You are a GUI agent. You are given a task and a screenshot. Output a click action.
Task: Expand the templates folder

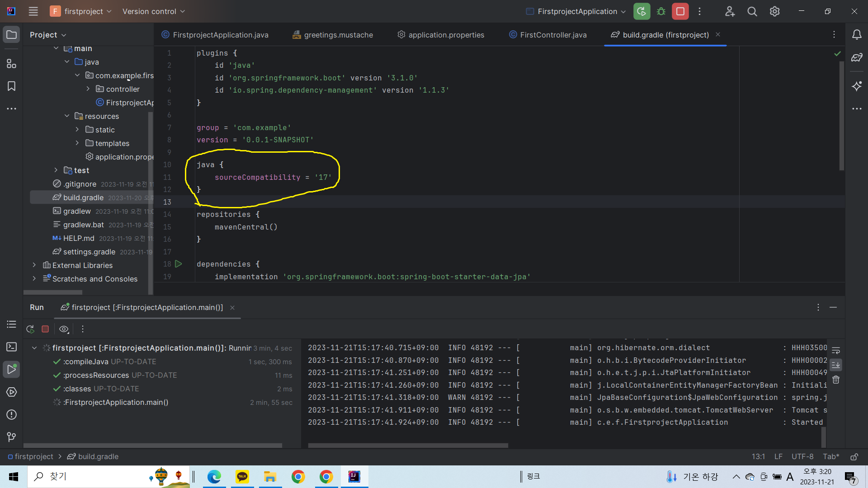(x=77, y=143)
